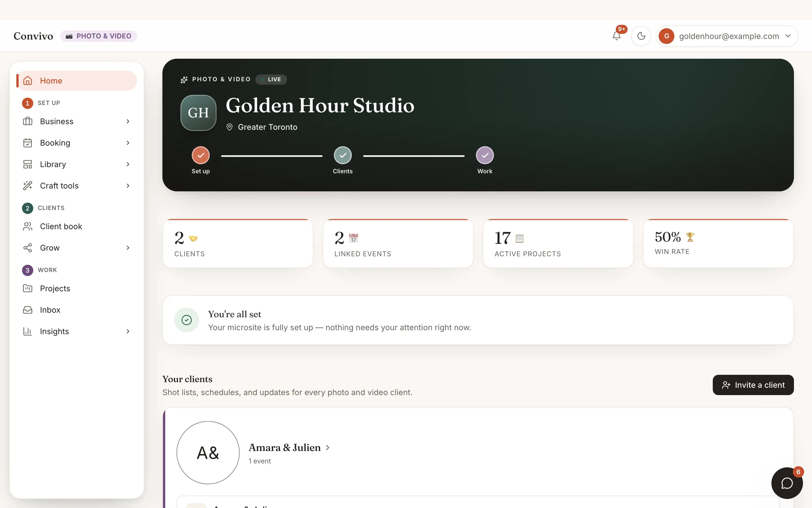Select the Work progress step
Image resolution: width=812 pixels, height=508 pixels.
485,160
